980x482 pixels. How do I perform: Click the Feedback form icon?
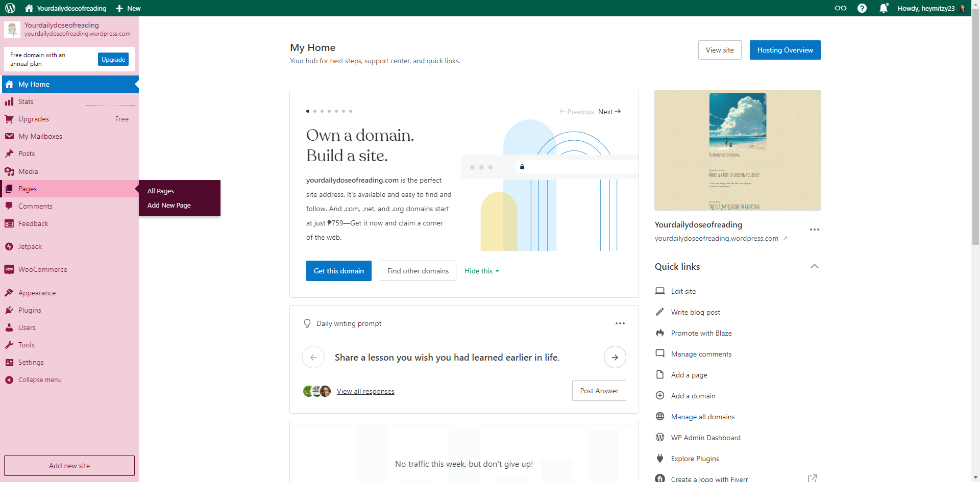click(x=9, y=223)
